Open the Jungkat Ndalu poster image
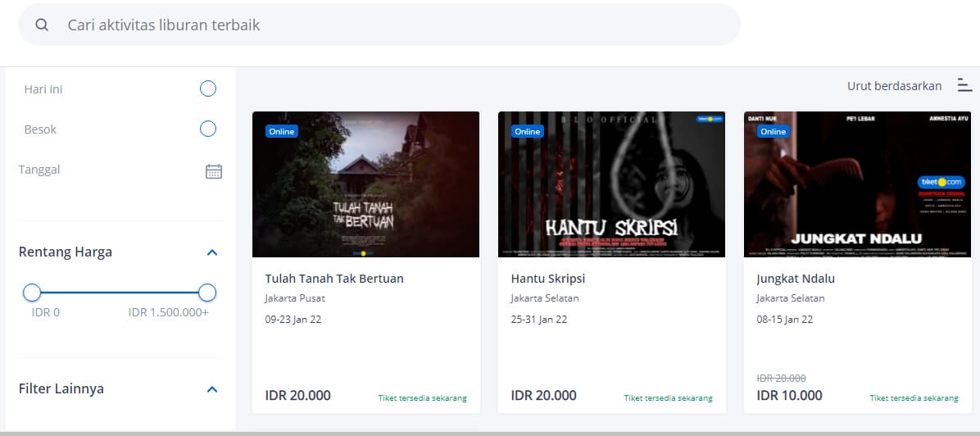 (x=857, y=184)
